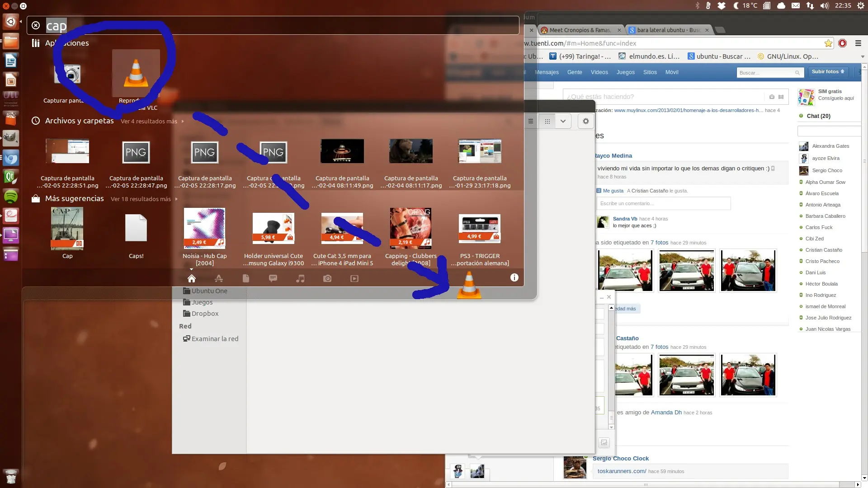Switch to the Applications lens icon
The image size is (868, 488).
click(219, 278)
